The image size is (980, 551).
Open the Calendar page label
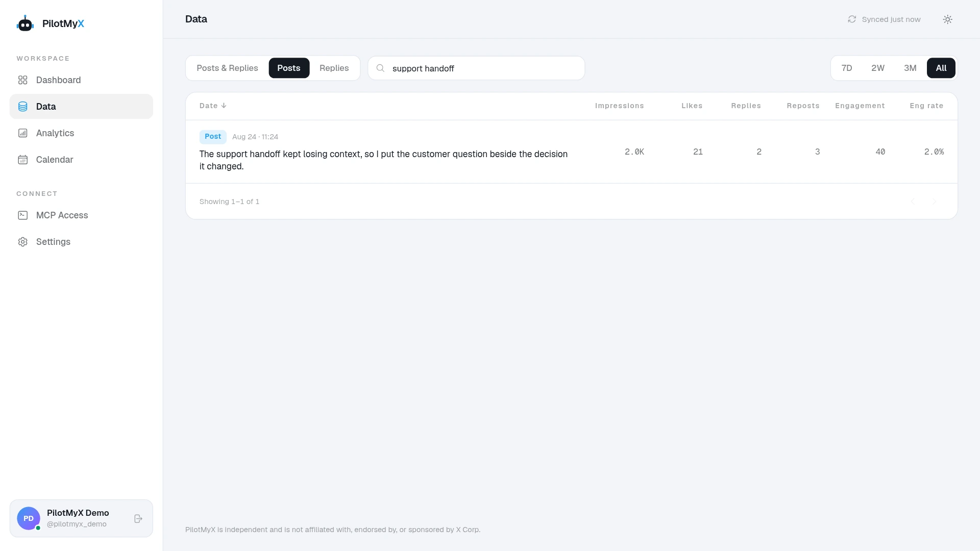coord(55,160)
